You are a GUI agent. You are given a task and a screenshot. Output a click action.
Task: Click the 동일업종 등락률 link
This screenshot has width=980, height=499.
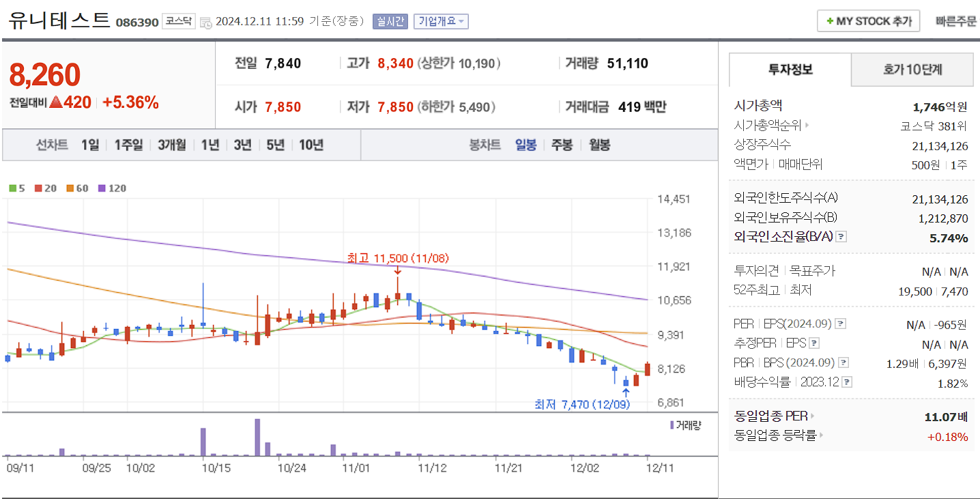coord(775,435)
